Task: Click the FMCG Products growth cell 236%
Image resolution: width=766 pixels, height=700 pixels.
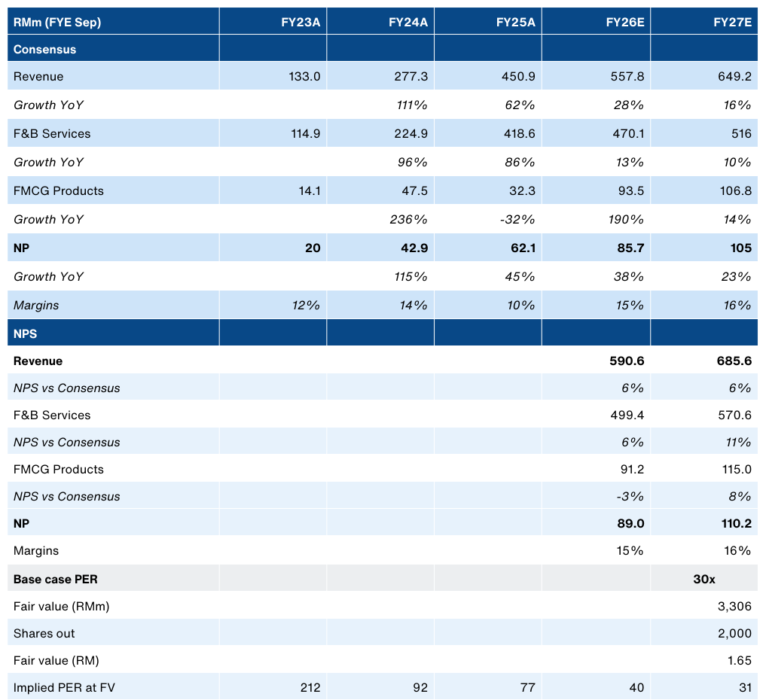Action: [x=411, y=220]
